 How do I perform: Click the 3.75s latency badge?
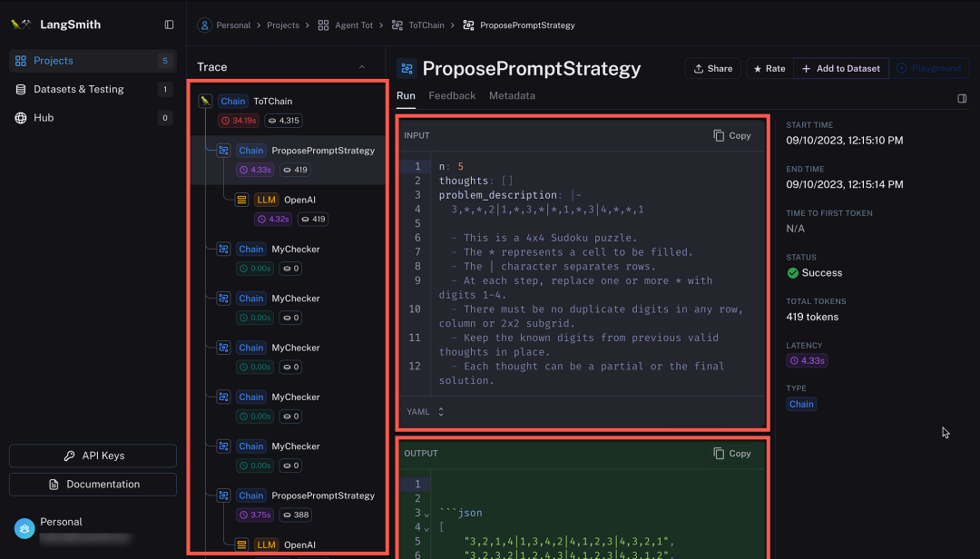click(x=255, y=515)
